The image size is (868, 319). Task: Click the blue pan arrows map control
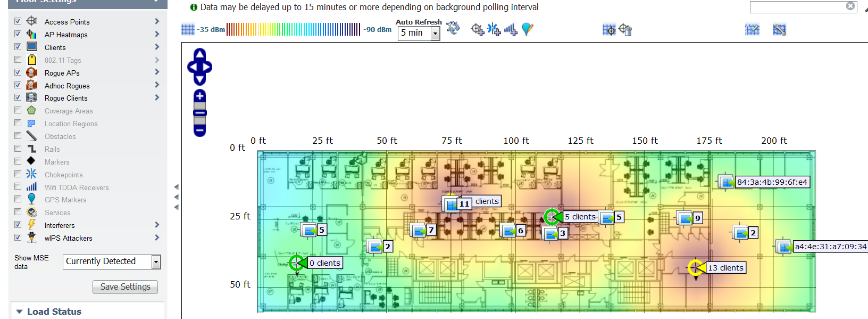(199, 67)
